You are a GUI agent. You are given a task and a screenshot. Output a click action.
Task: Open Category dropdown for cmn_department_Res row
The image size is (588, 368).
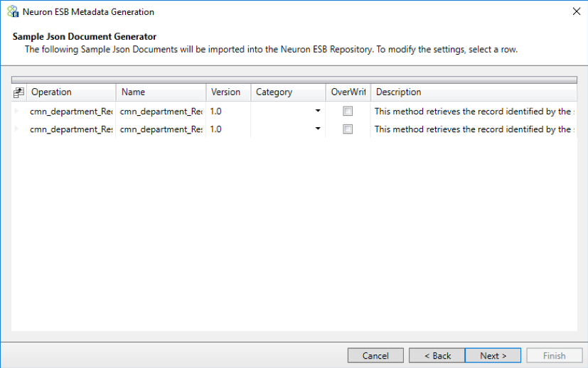click(x=318, y=129)
